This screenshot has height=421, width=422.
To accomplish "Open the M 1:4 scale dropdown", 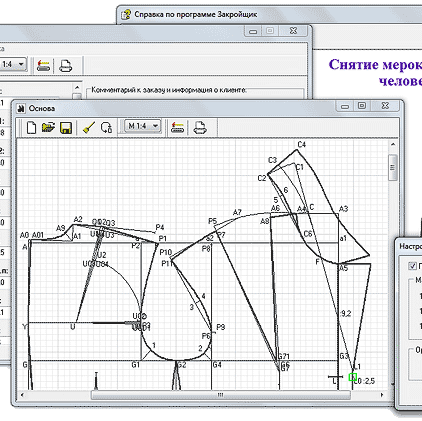I will 143,126.
